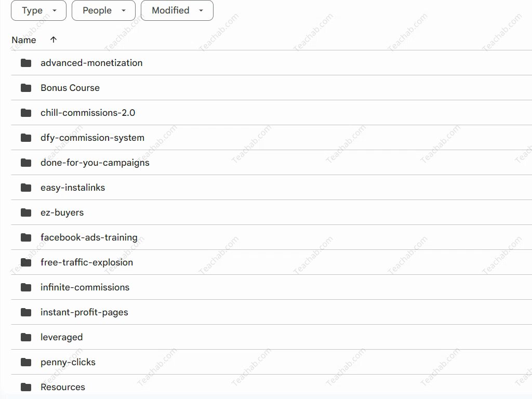
Task: Select the done-for-you-campaigns folder name
Action: point(95,163)
